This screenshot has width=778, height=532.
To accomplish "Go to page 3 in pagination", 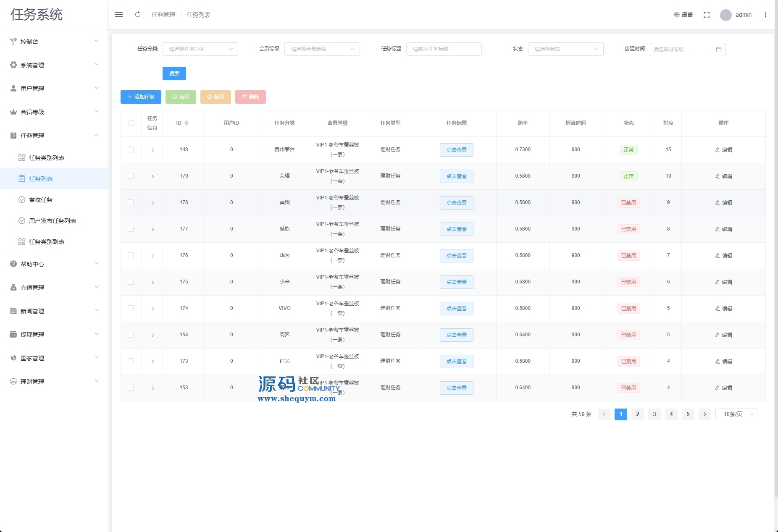I will pyautogui.click(x=654, y=414).
